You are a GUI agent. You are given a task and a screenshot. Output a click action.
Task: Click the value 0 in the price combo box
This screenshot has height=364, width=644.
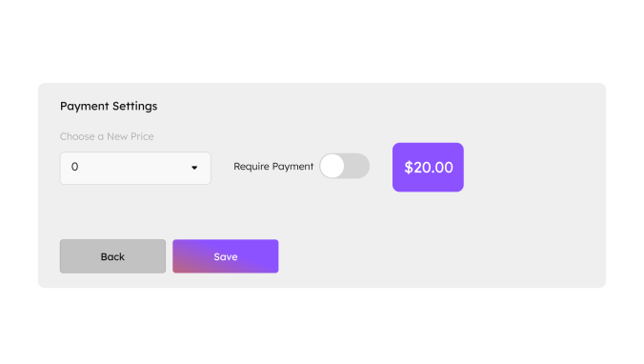click(74, 167)
